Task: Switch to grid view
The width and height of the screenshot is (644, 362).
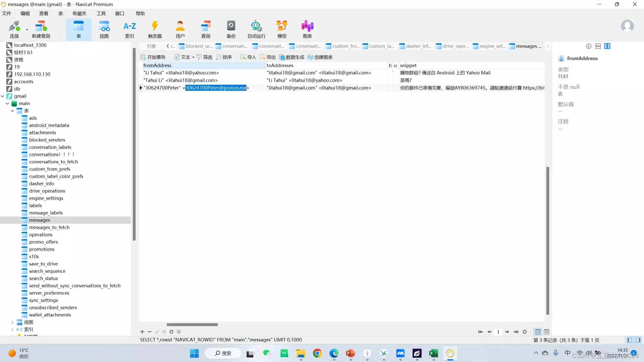Action: 538,332
